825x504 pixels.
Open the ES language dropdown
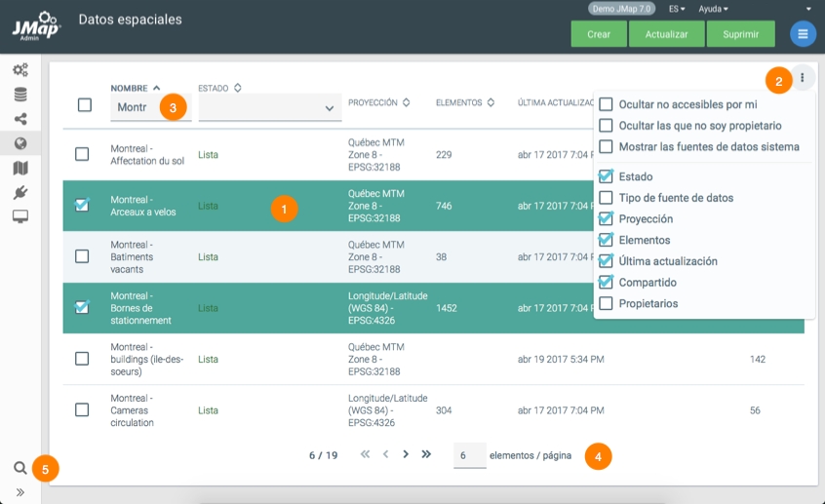[x=677, y=9]
